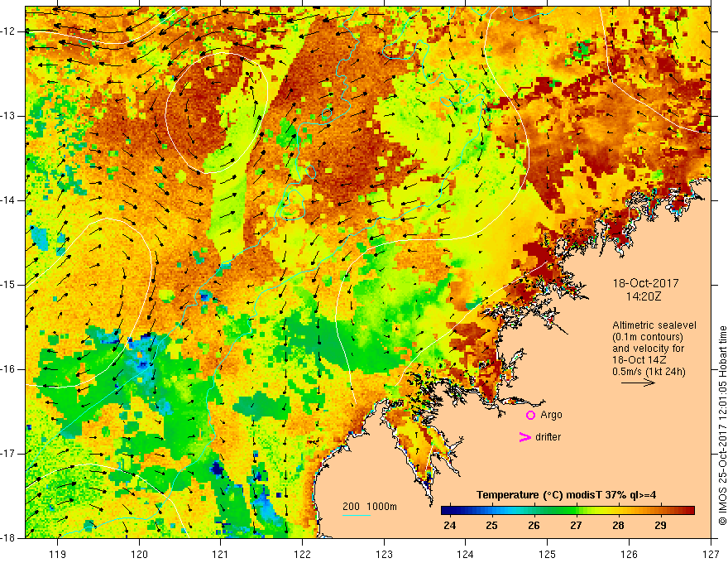Viewport: 728px width, 563px height.
Task: Click the '-17' latitude axis label
Action: (x=8, y=454)
